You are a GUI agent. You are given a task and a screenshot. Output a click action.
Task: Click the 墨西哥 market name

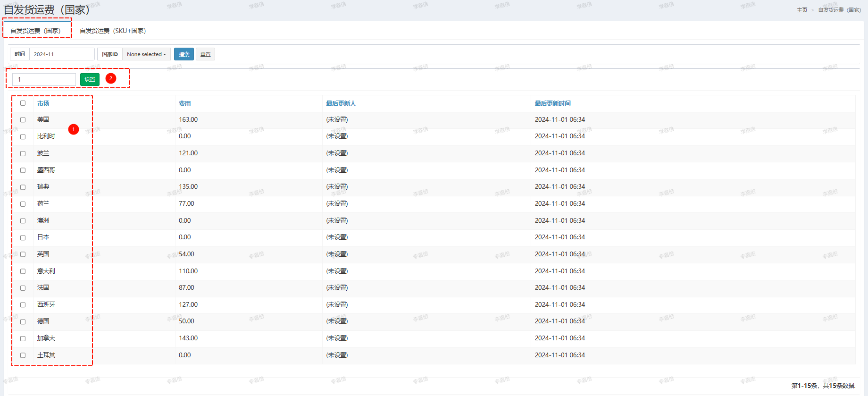[x=46, y=170]
